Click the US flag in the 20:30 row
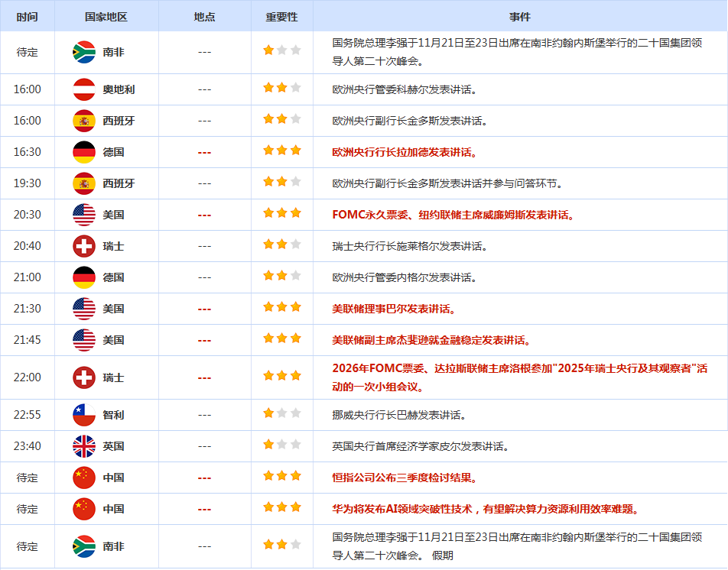Viewport: 728px width, 570px height. (84, 215)
